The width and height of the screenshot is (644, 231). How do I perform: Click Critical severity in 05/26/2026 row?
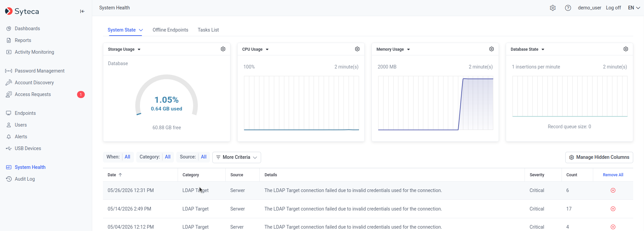[x=537, y=190]
